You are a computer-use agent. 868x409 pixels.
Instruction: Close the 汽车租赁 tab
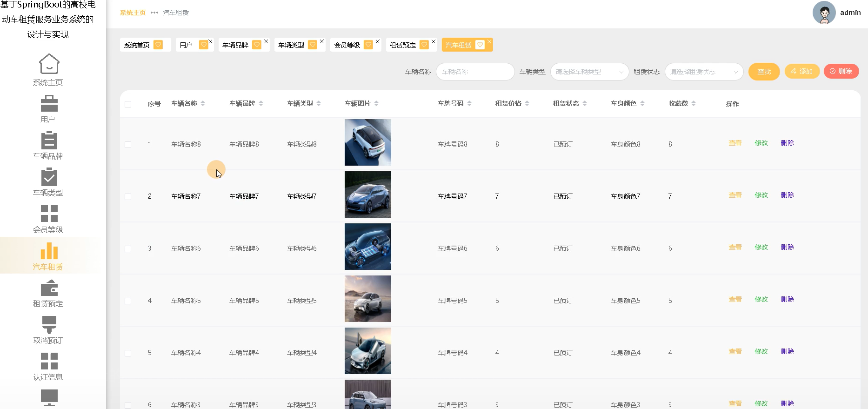[x=489, y=41]
